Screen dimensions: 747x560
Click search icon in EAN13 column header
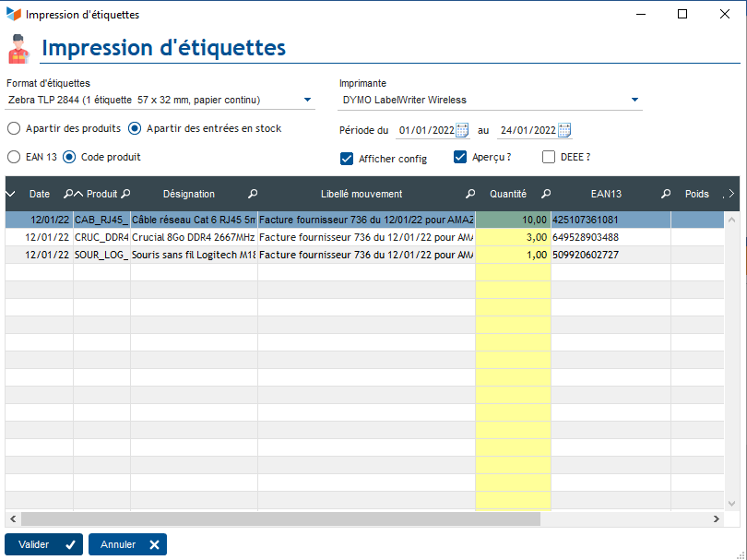[x=665, y=195]
